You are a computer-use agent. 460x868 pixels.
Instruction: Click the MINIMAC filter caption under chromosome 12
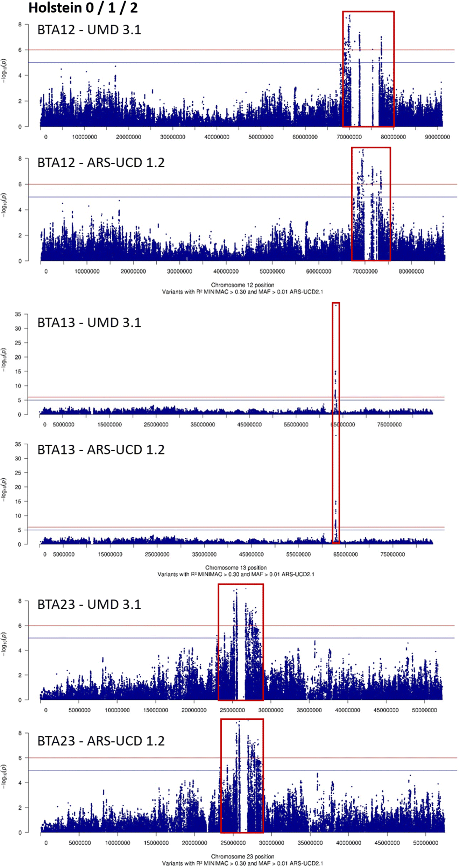coord(242,292)
